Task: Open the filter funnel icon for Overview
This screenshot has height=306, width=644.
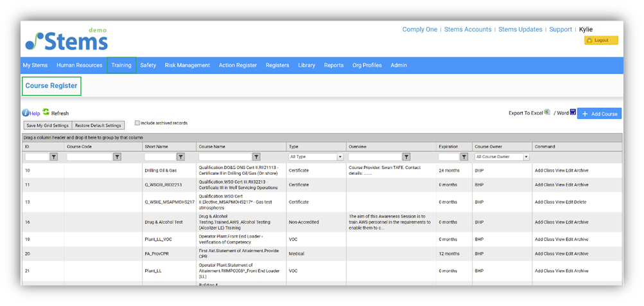Action: [406, 157]
